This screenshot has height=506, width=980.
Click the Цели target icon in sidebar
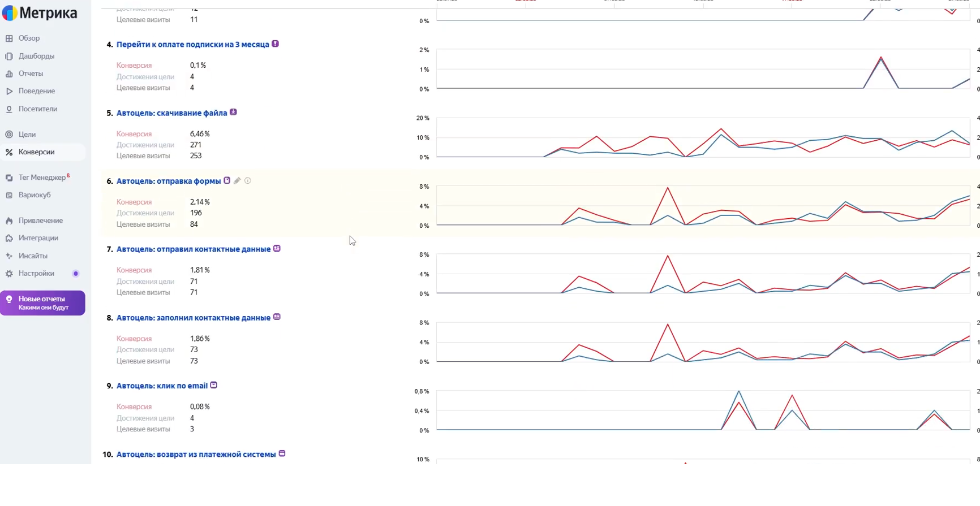9,135
